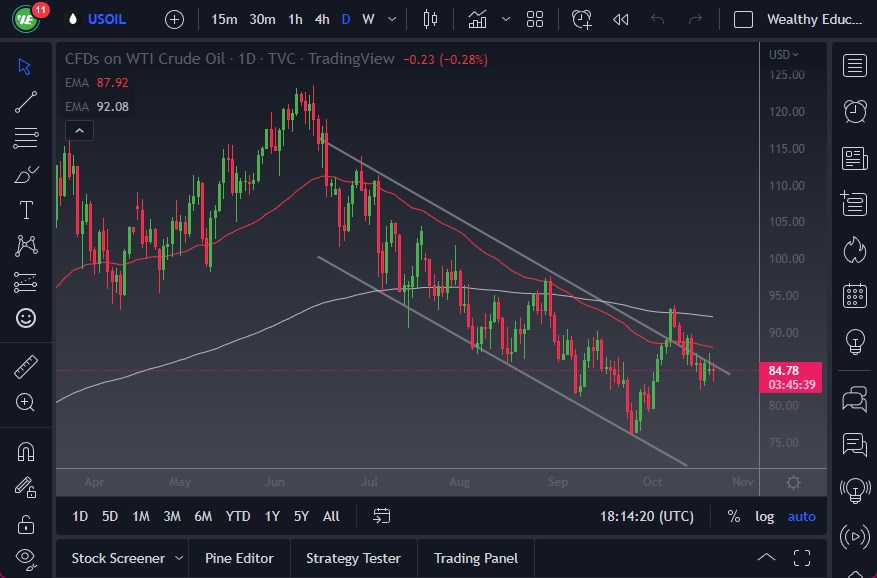Switch to the Pine Editor tab
The height and width of the screenshot is (578, 877).
(x=239, y=558)
